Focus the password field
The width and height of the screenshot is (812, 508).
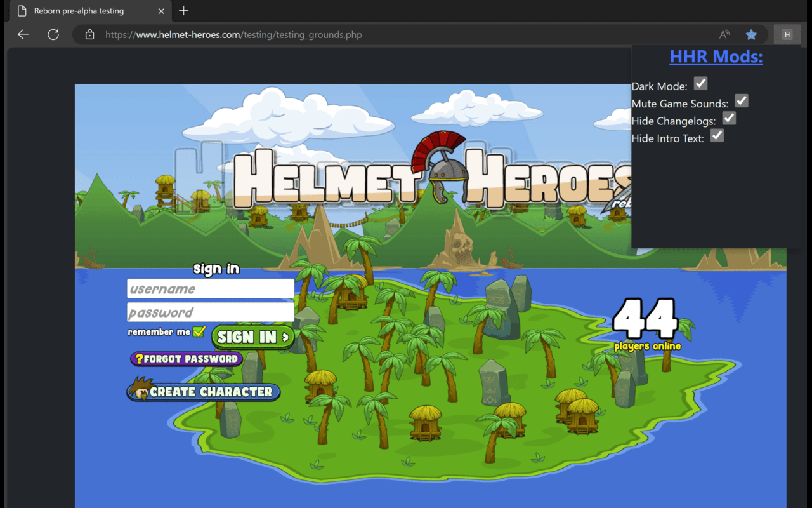point(211,312)
